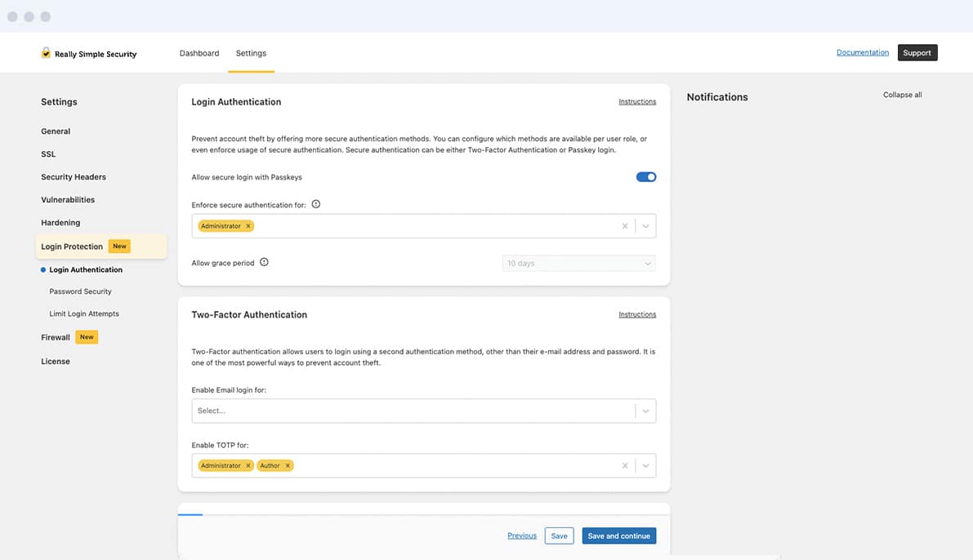Open Firewall settings in sidebar

pyautogui.click(x=56, y=337)
